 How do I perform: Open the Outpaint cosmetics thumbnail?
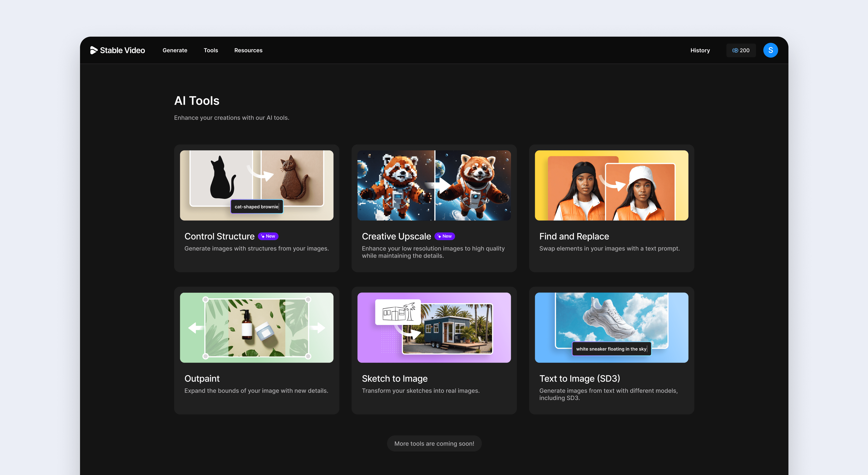pyautogui.click(x=256, y=327)
